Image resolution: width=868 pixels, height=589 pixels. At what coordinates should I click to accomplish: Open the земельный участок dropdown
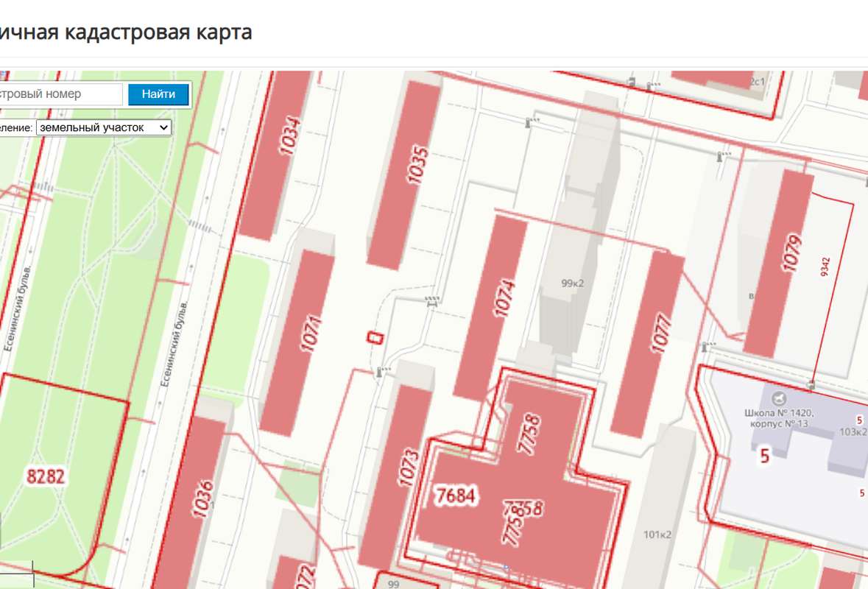point(104,128)
